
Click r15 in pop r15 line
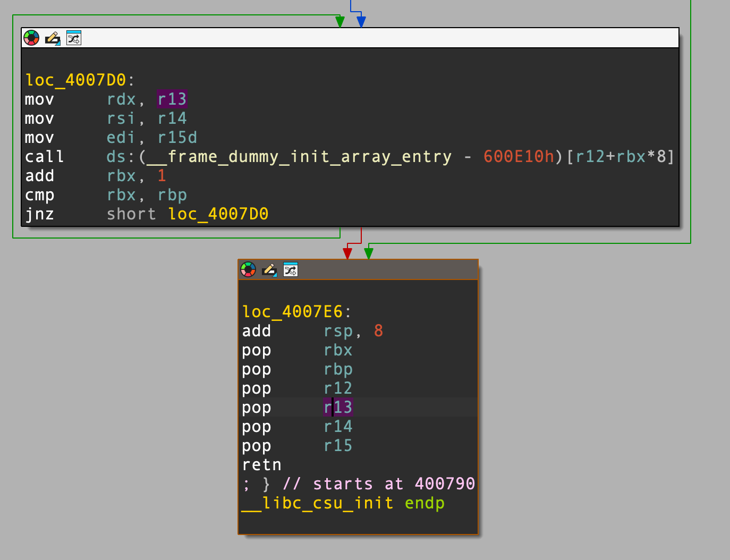coord(338,446)
